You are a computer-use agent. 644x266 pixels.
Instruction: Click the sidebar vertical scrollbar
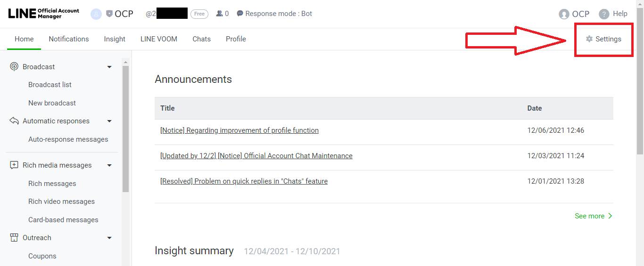pos(125,127)
